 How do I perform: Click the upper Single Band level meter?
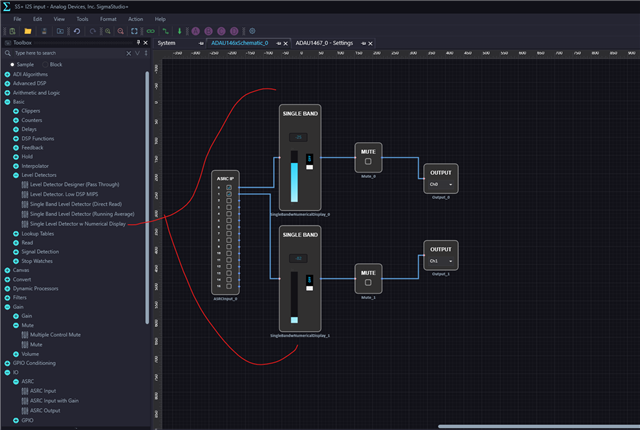(x=294, y=176)
